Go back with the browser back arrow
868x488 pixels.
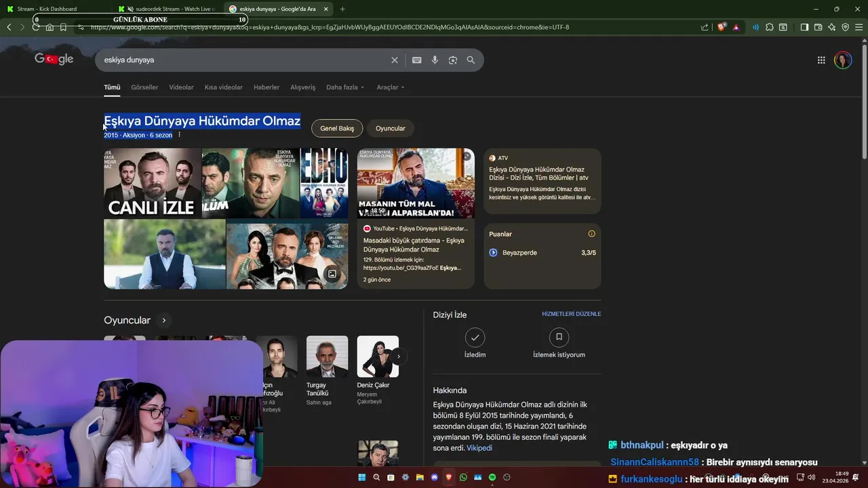tap(9, 27)
